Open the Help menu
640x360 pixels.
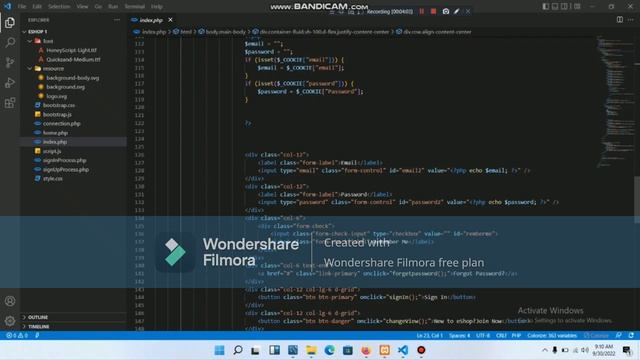(157, 7)
